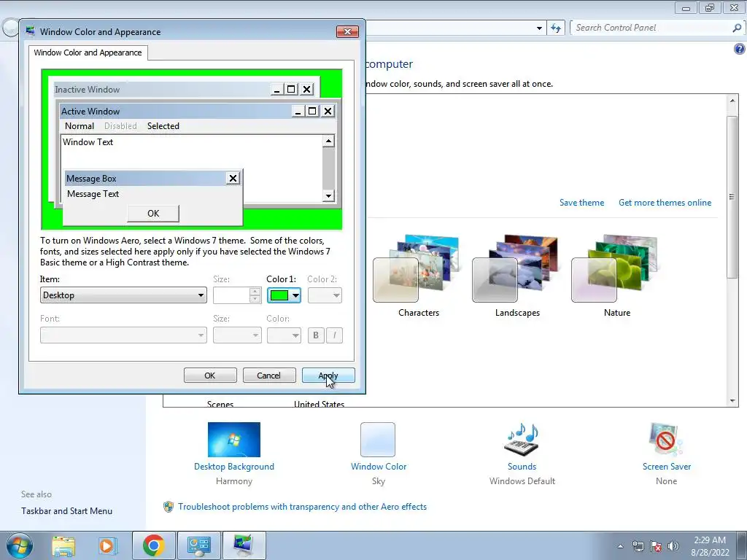Open Windows Explorer from the taskbar
The height and width of the screenshot is (560, 747).
(63, 545)
